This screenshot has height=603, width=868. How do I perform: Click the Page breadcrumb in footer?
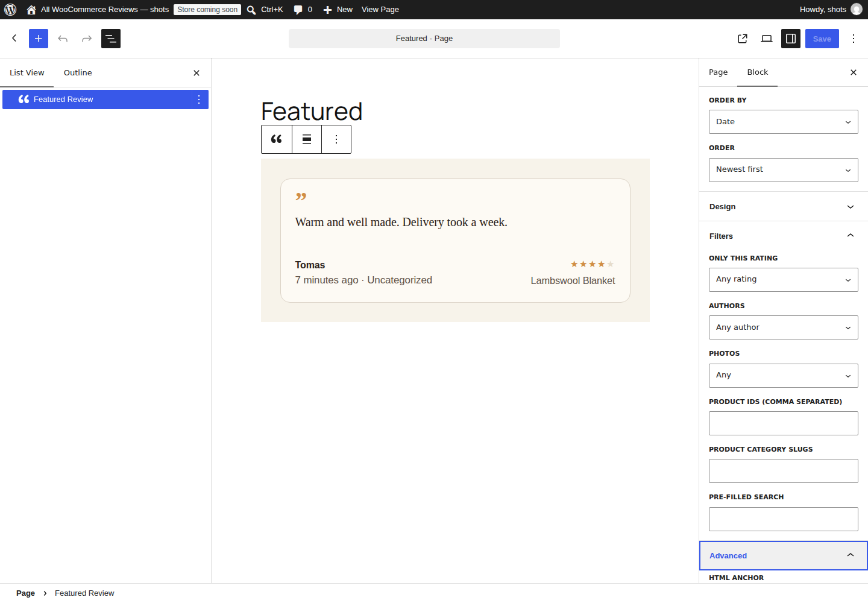pyautogui.click(x=25, y=593)
